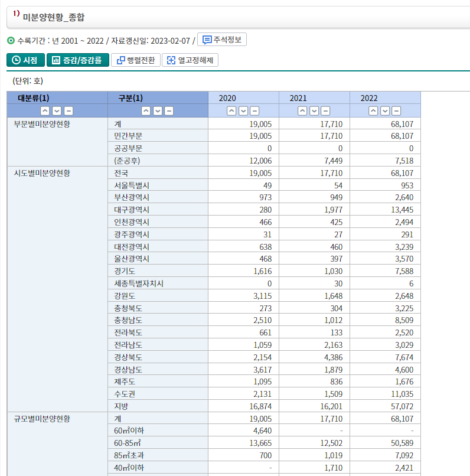Click the green circle icon before 수록기간
The image size is (470, 476).
coord(11,40)
